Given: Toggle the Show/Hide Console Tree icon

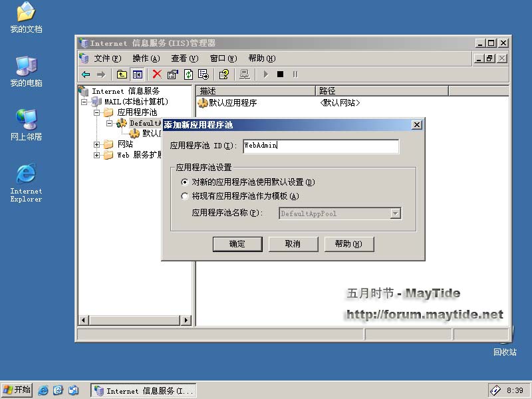Looking at the screenshot, I should pos(137,74).
